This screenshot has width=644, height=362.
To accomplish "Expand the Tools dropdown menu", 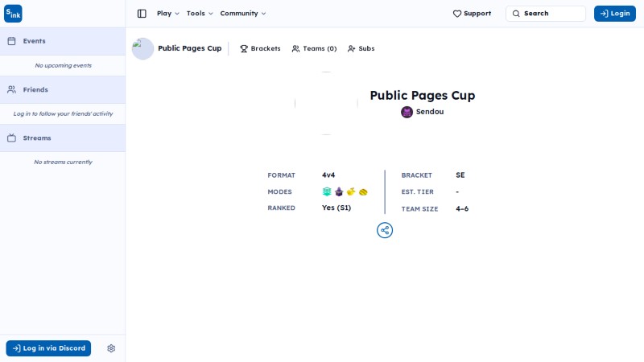I will tap(200, 14).
